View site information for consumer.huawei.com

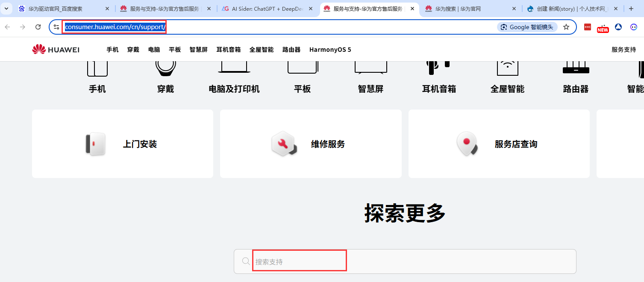pyautogui.click(x=56, y=27)
